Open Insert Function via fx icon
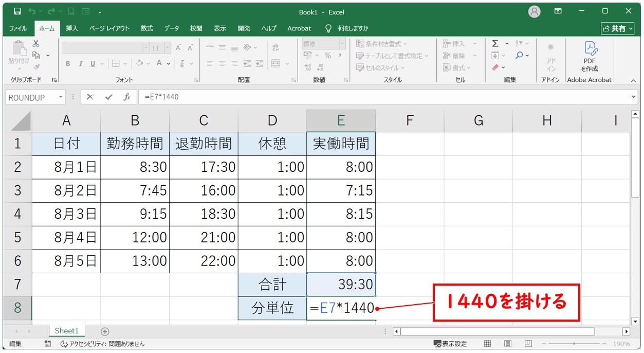Image resolution: width=644 pixels, height=353 pixels. pos(126,97)
